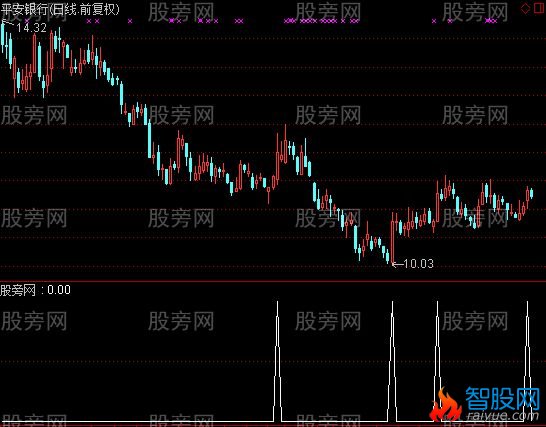Click the 14.32 high price label
Viewport: 546px width, 427px height.
[x=31, y=28]
